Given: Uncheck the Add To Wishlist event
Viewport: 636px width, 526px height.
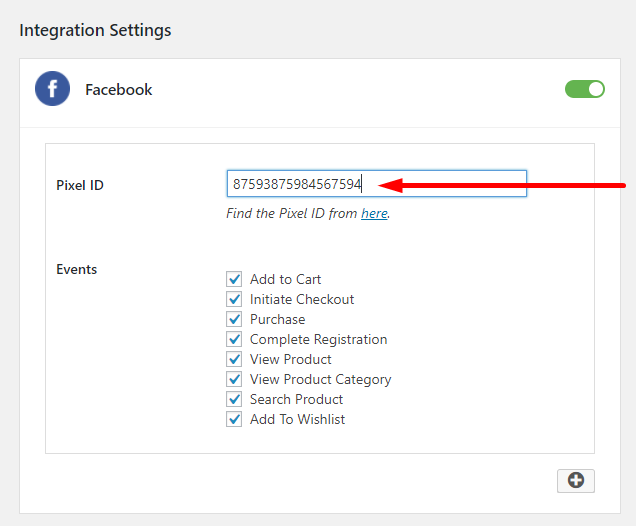Looking at the screenshot, I should click(x=234, y=419).
